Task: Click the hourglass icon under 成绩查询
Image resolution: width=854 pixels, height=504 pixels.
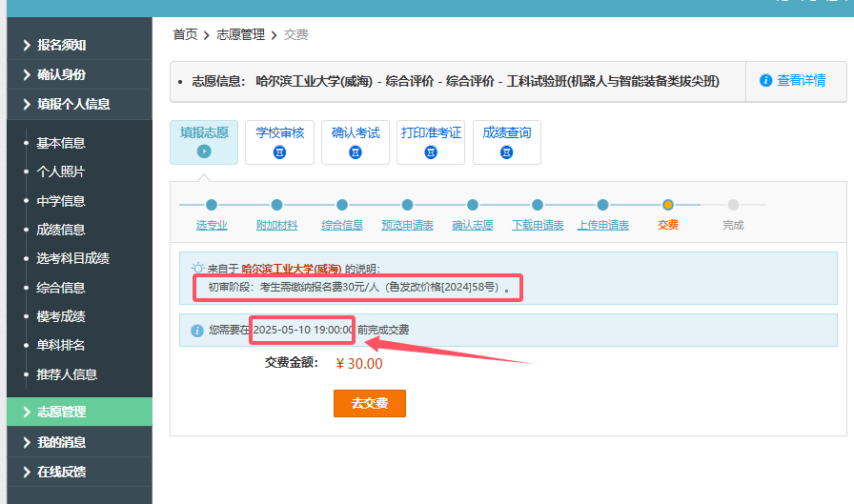Action: click(506, 151)
